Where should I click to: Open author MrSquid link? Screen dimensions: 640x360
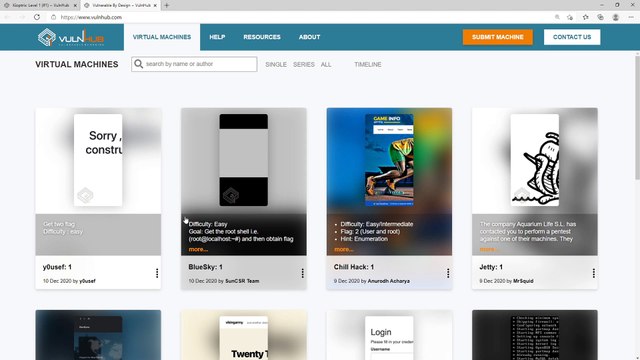point(523,281)
